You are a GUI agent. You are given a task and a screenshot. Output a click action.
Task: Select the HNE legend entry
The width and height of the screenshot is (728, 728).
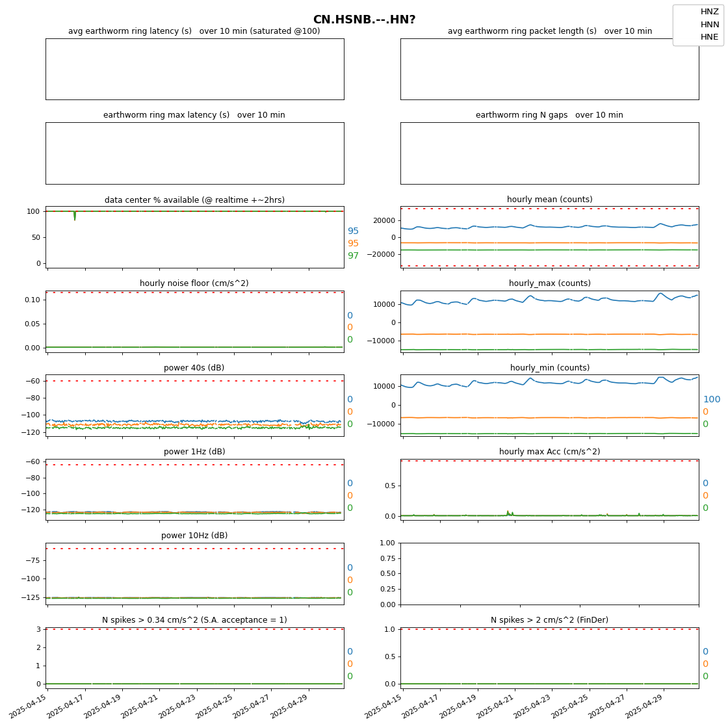pos(709,36)
